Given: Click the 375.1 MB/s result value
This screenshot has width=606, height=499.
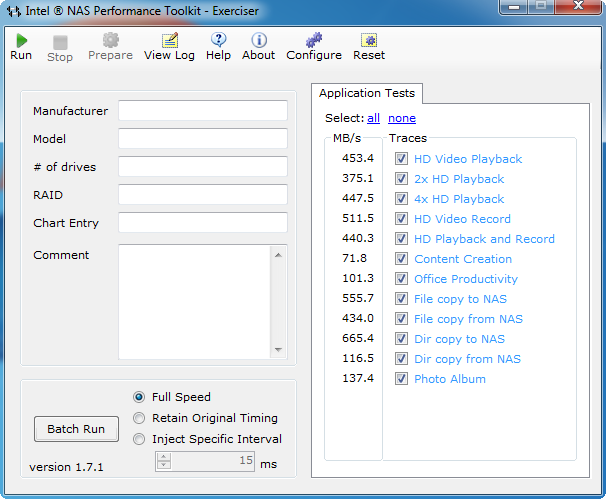Looking at the screenshot, I should [x=358, y=178].
